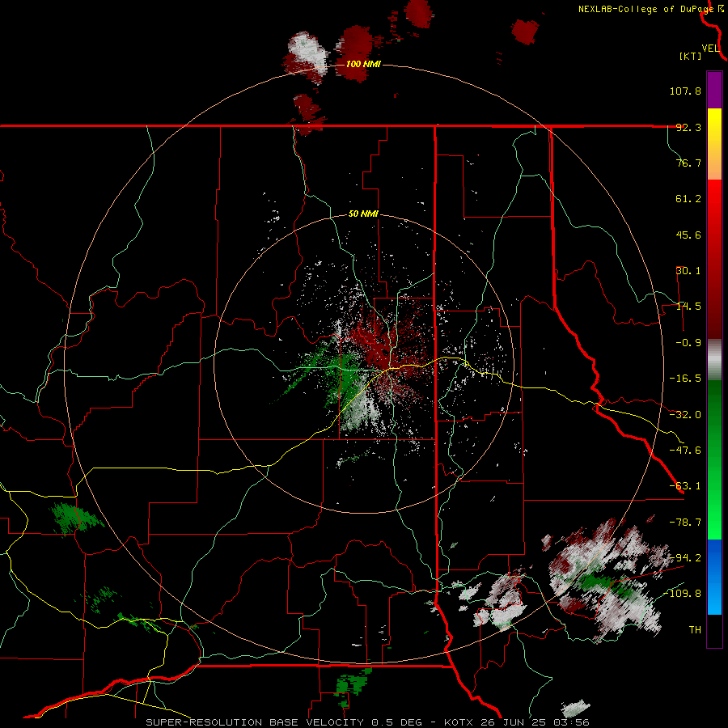728x728 pixels.
Task: Click the 61.2 velocity scale value
Action: click(688, 199)
